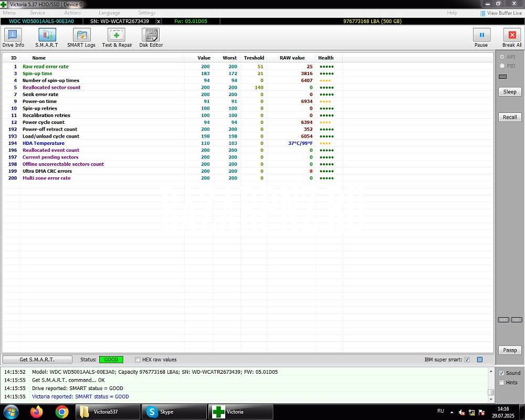Switch to Skype taskbar window
This screenshot has height=420, width=525.
pos(174,412)
